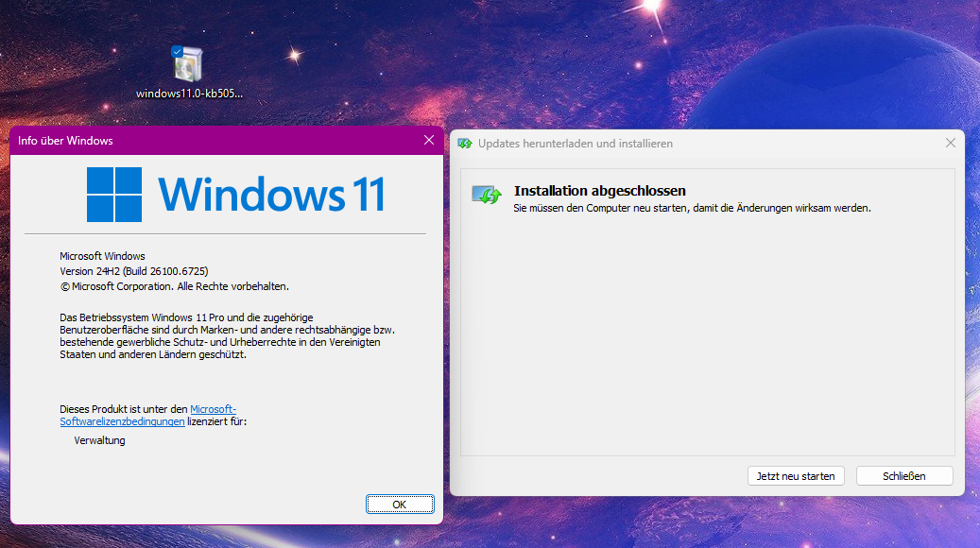
Task: Click the Installation abgeschlossen heading
Action: click(x=599, y=191)
